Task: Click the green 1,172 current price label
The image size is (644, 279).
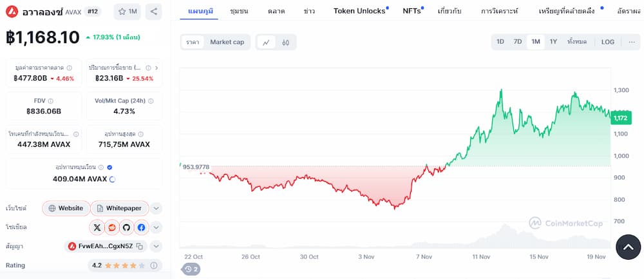Action: click(620, 119)
